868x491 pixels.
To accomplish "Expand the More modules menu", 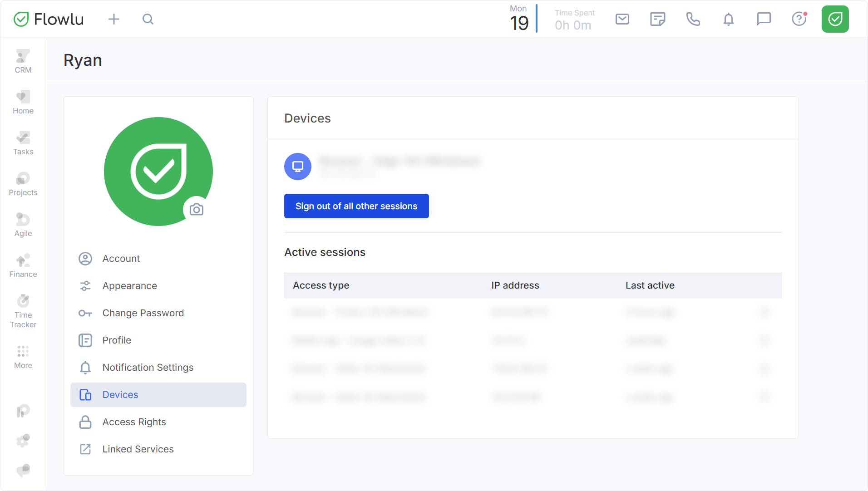I will click(x=23, y=357).
